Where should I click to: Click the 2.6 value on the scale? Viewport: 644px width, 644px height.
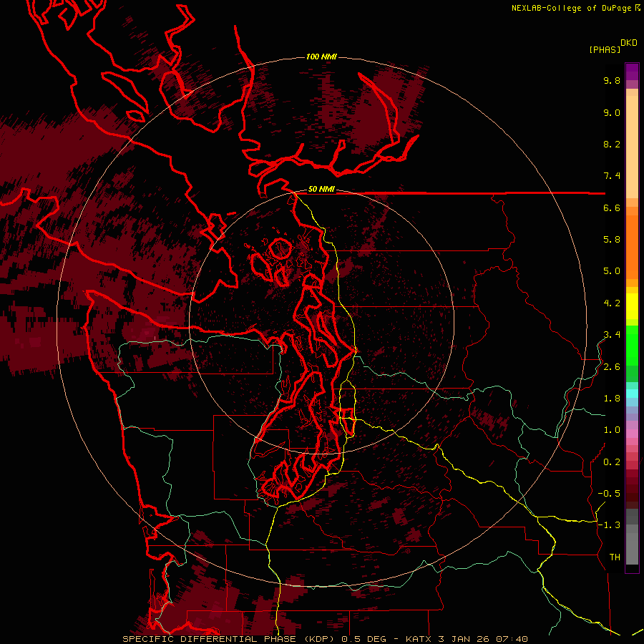[x=612, y=367]
